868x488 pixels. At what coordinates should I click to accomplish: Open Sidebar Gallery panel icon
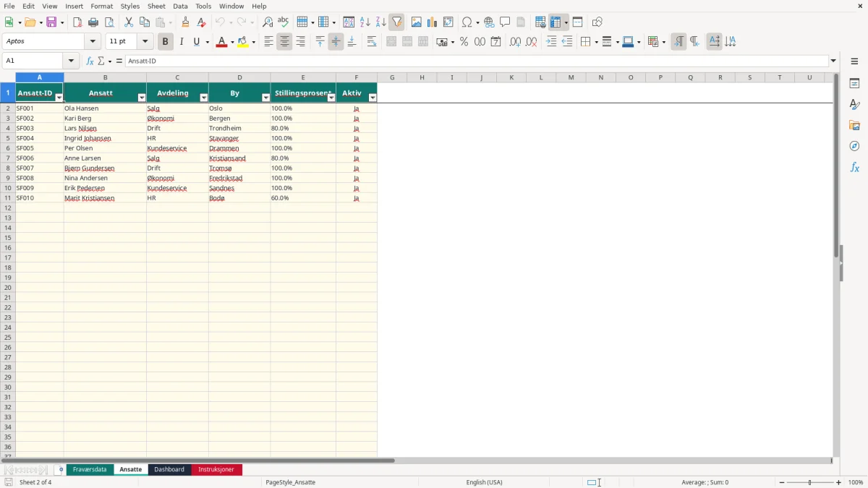(854, 125)
